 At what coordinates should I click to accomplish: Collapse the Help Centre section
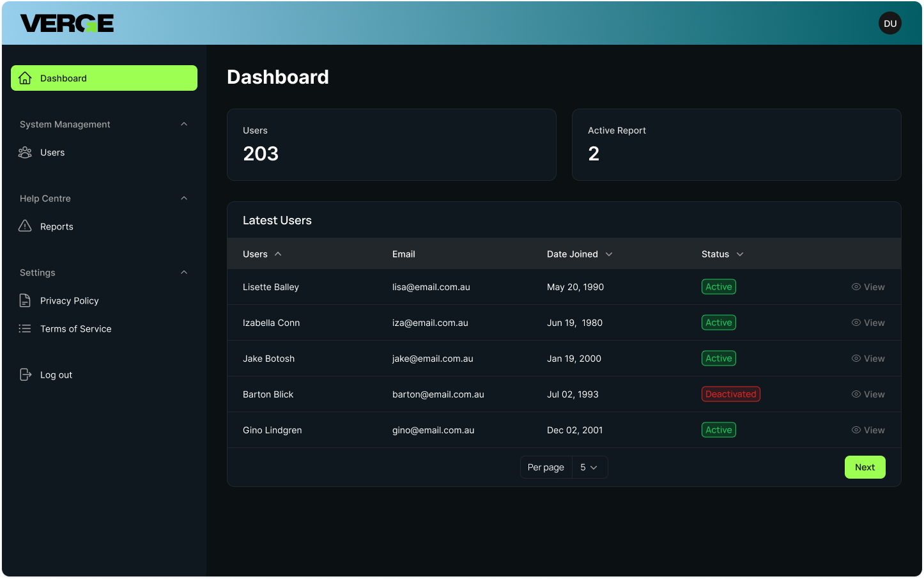point(184,198)
